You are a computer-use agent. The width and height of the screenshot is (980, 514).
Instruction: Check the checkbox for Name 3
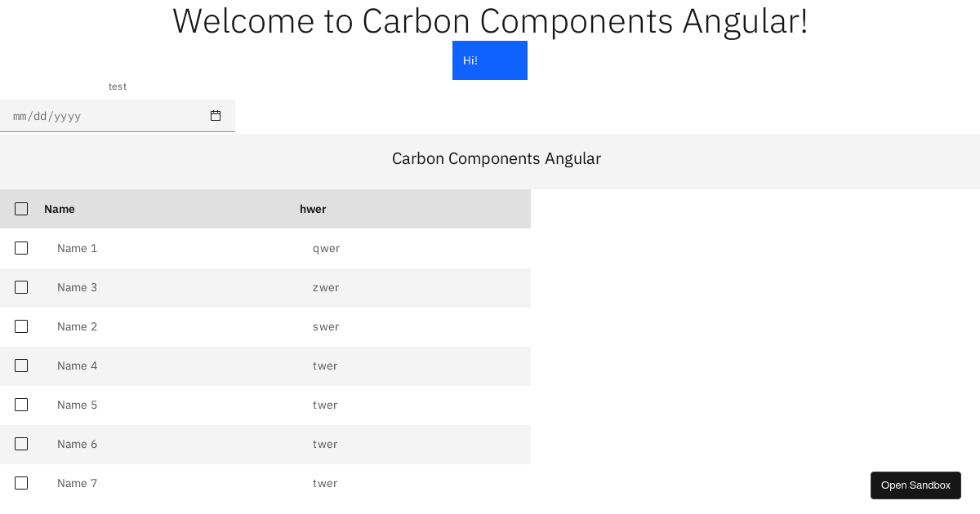point(21,287)
